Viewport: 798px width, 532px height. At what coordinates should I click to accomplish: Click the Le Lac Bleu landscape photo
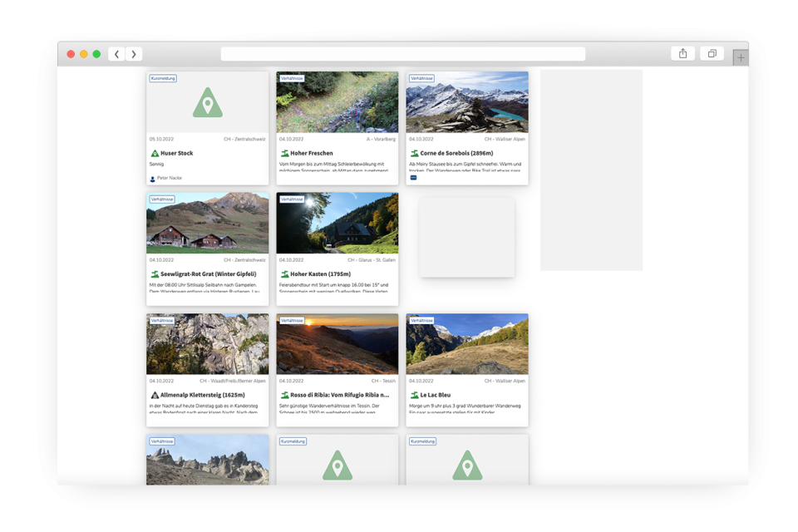point(467,344)
